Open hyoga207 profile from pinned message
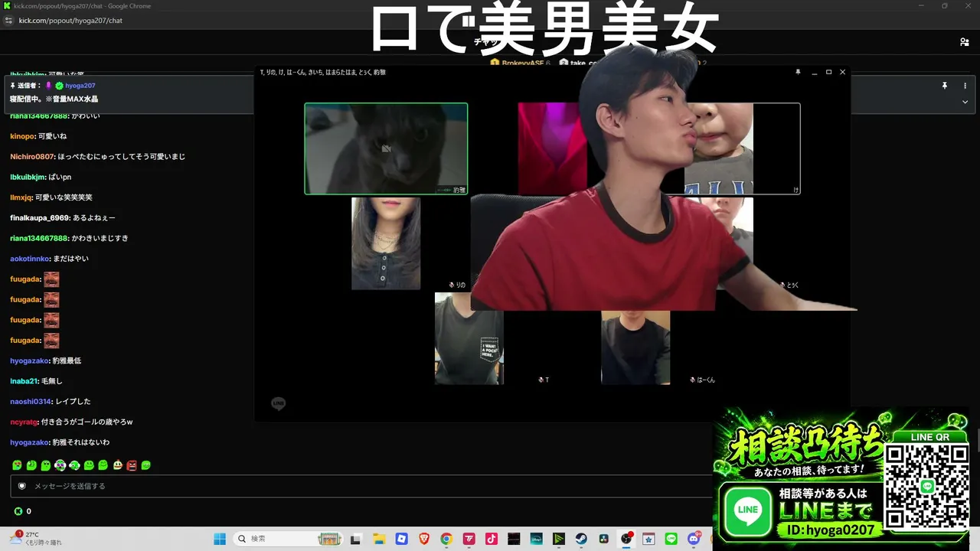 (x=80, y=86)
